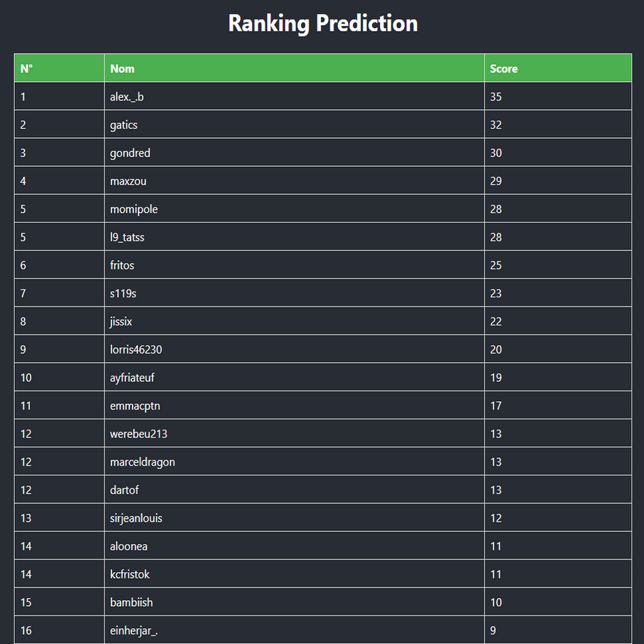Click the Score column header
644x644 pixels.
click(504, 69)
